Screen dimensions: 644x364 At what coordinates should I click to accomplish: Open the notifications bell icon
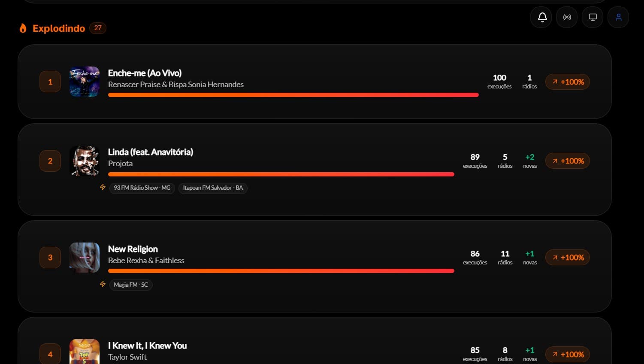click(541, 17)
